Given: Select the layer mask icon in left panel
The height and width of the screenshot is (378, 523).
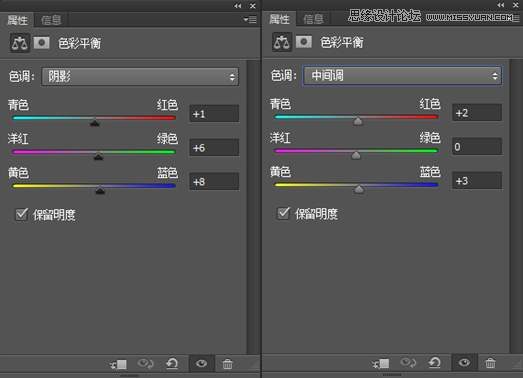Looking at the screenshot, I should pos(42,43).
